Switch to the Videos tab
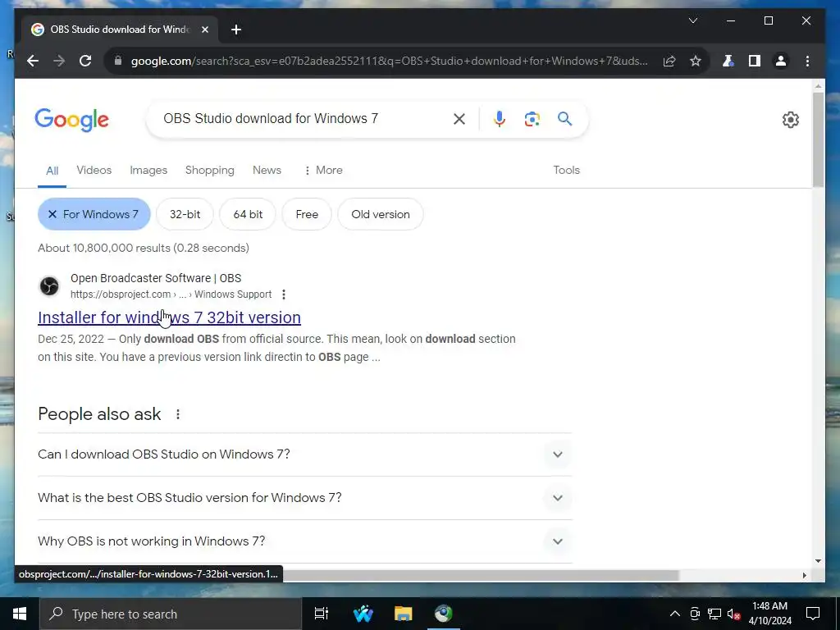840x630 pixels. pos(94,171)
